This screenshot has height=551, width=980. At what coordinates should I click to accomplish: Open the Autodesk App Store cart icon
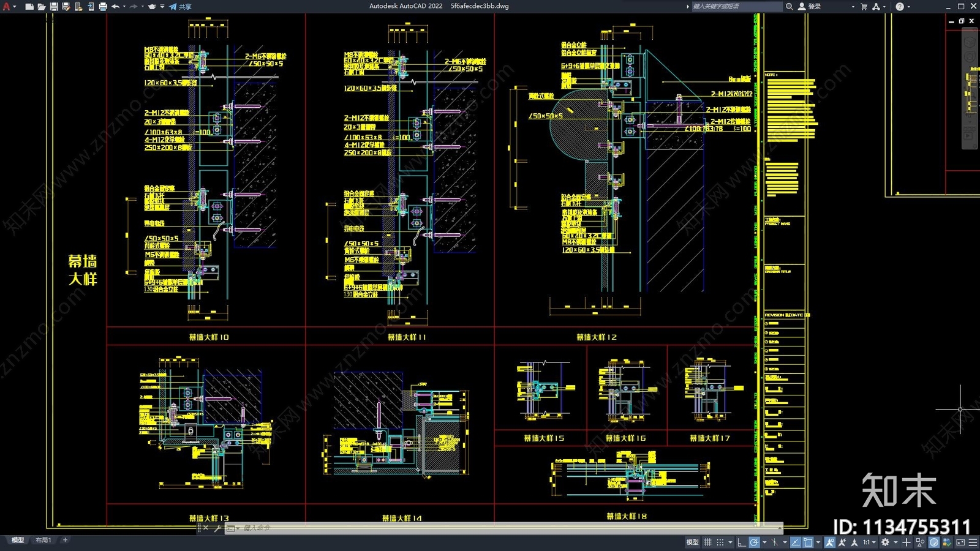click(864, 6)
